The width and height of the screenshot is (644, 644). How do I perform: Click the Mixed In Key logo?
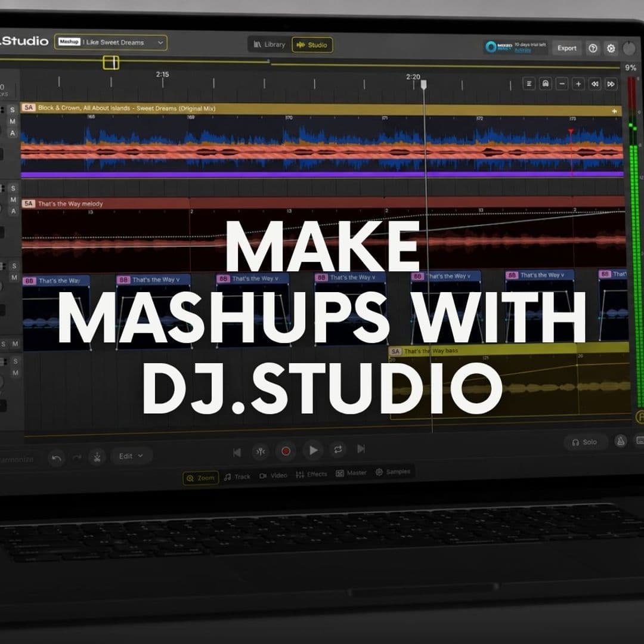(498, 47)
